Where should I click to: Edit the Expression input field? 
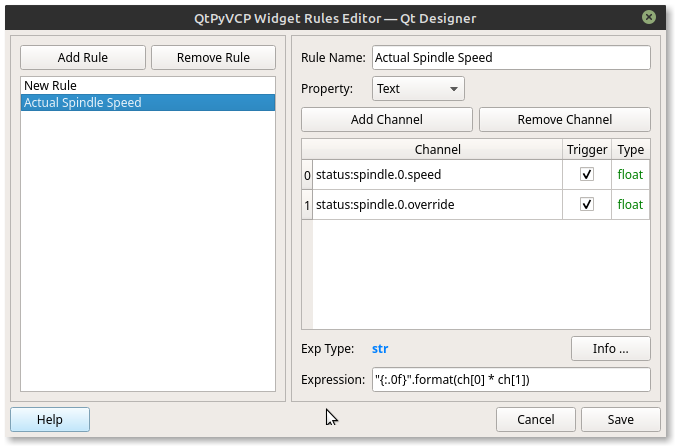[x=511, y=380]
